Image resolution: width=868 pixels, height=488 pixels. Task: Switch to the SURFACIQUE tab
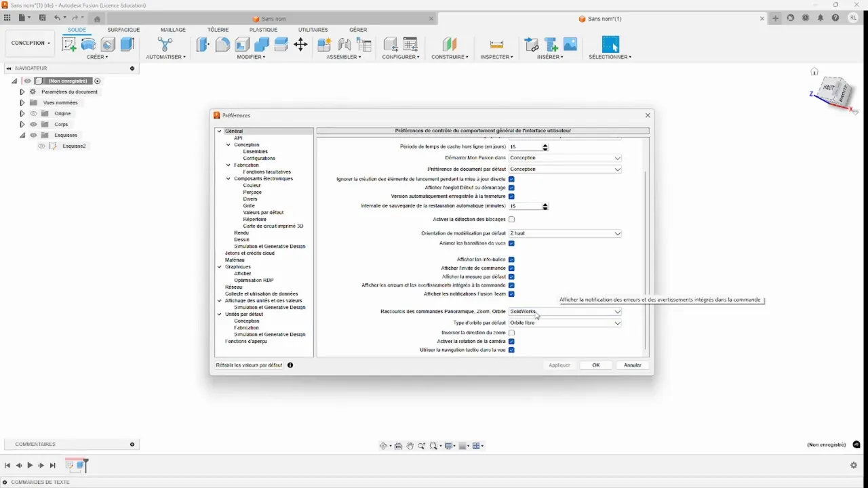pos(123,30)
